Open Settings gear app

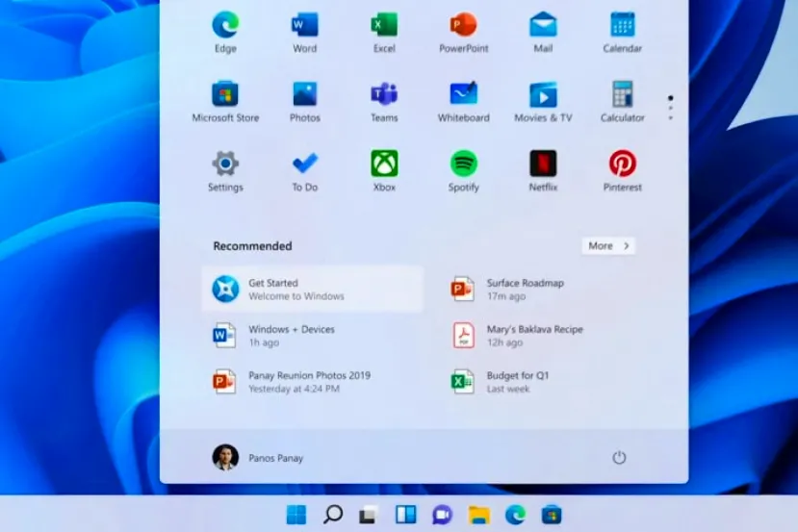coord(225,171)
